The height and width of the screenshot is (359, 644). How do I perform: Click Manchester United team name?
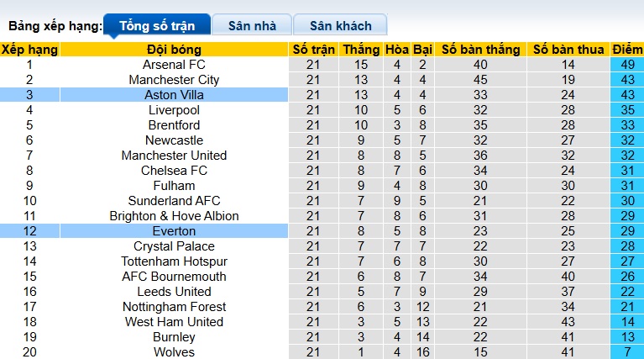coord(174,156)
